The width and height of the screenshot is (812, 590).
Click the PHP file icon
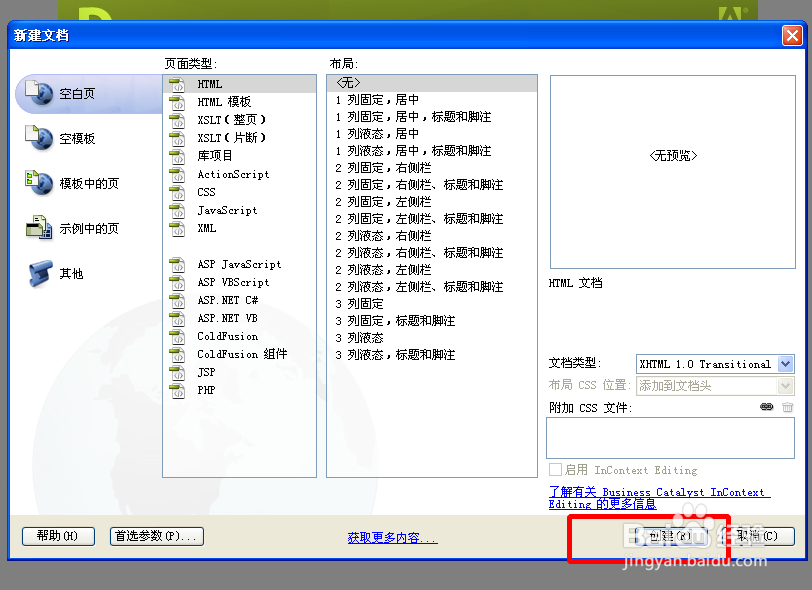[x=177, y=391]
